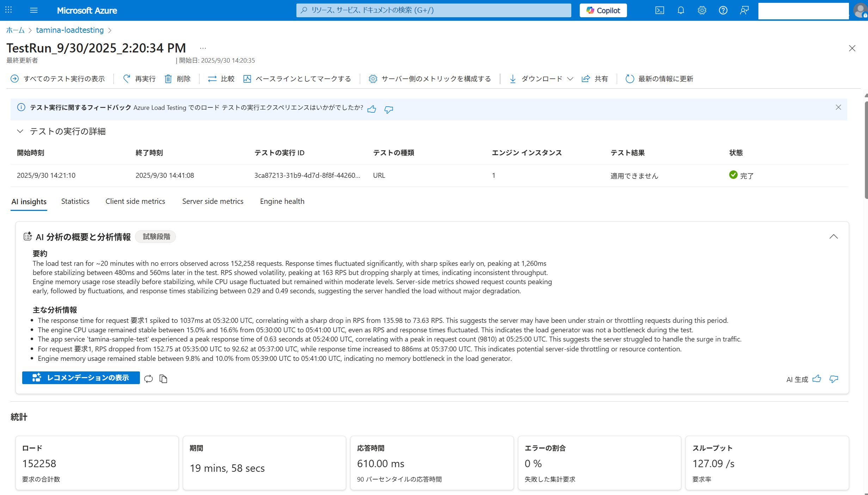
Task: Collapse the テストの実行の詳細 section
Action: 20,131
